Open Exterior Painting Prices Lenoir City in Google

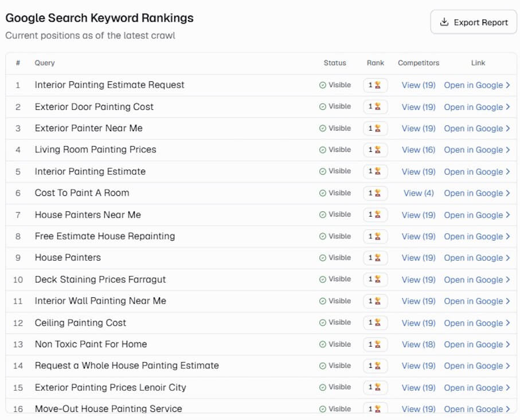coord(476,387)
